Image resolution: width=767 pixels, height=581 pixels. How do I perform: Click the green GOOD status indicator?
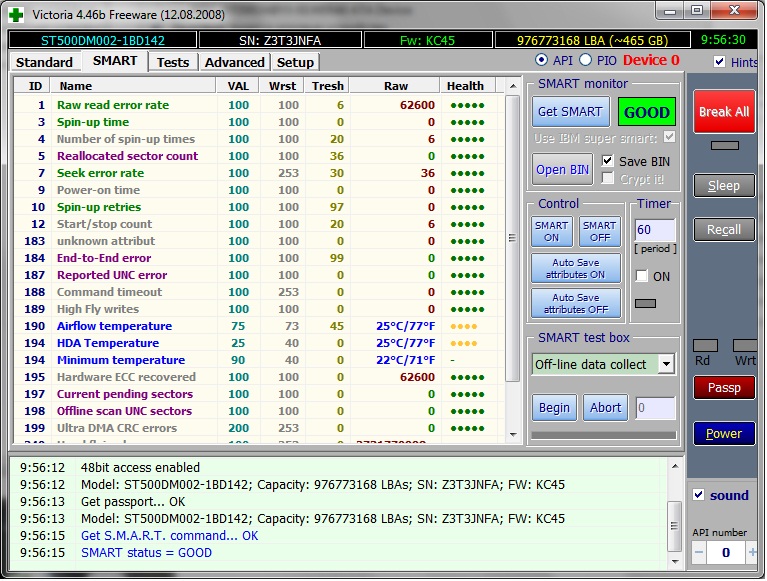click(647, 112)
